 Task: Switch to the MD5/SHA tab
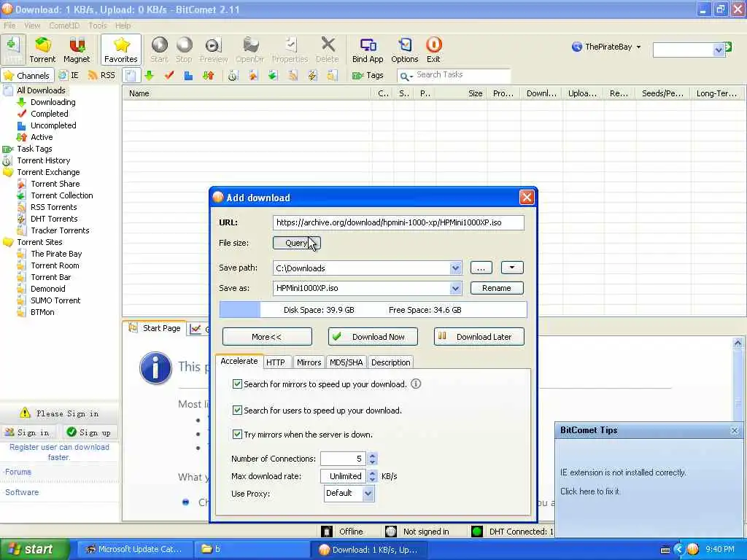click(x=347, y=362)
